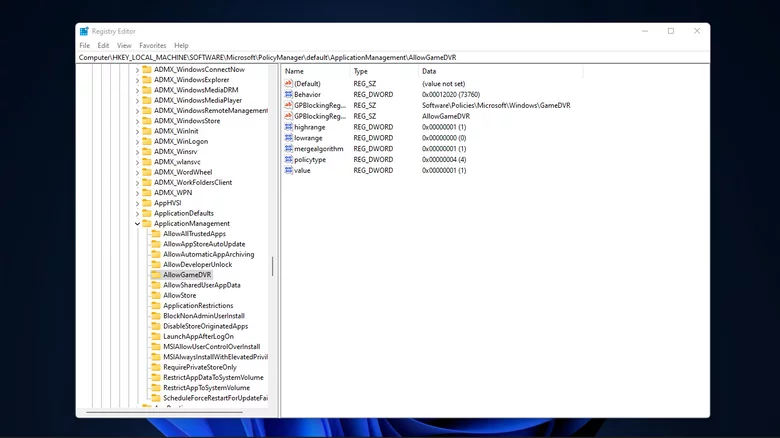Open the File menu
Viewport: 780px width, 438px height.
[85, 45]
